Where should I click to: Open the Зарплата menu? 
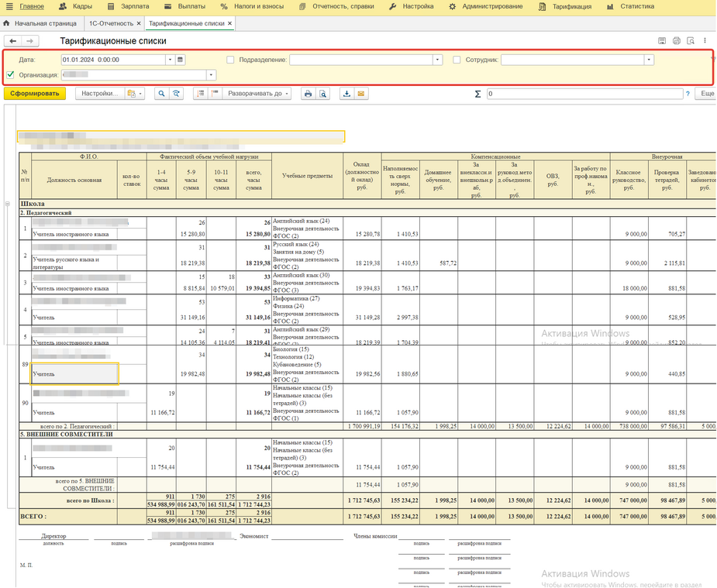pyautogui.click(x=135, y=6)
